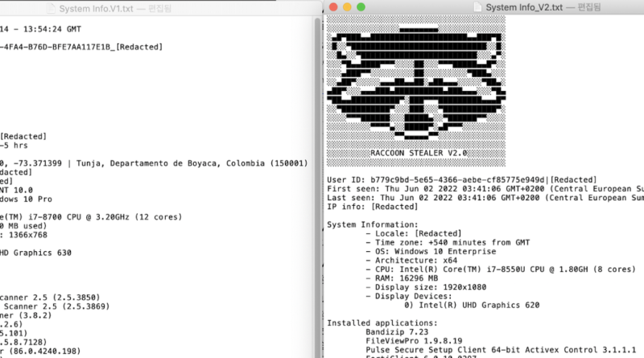Click the 'Installed applications:' heading
This screenshot has width=644, height=358.
tap(382, 323)
